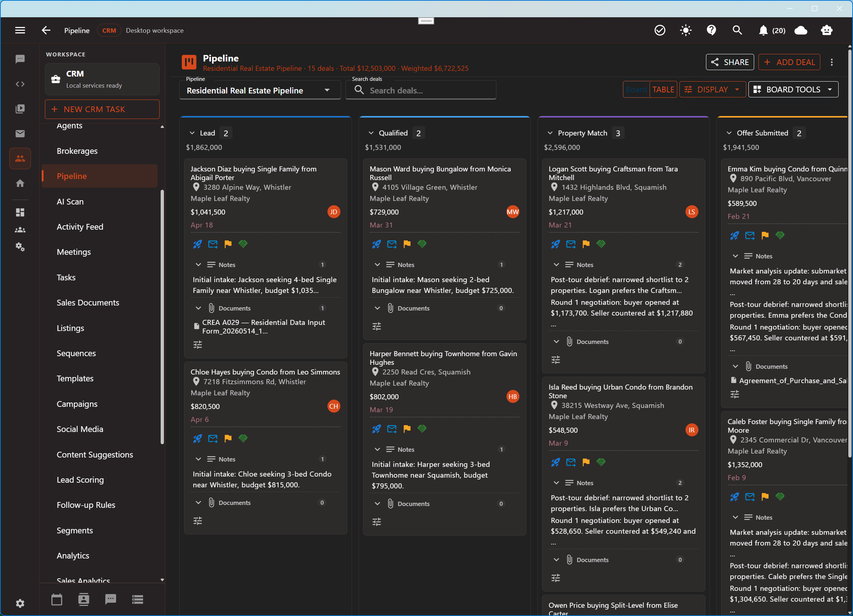The height and width of the screenshot is (616, 853).
Task: Go back using the arrow icon
Action: coord(46,31)
